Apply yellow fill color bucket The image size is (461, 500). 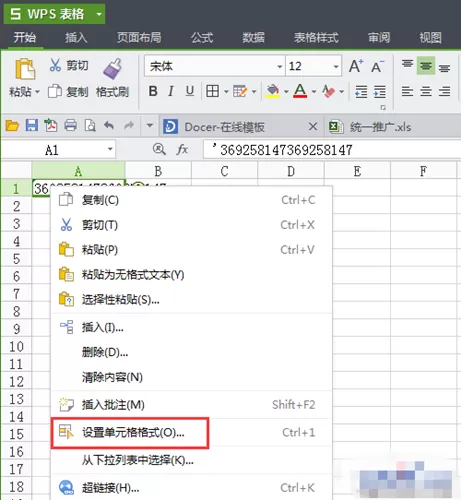pyautogui.click(x=272, y=91)
